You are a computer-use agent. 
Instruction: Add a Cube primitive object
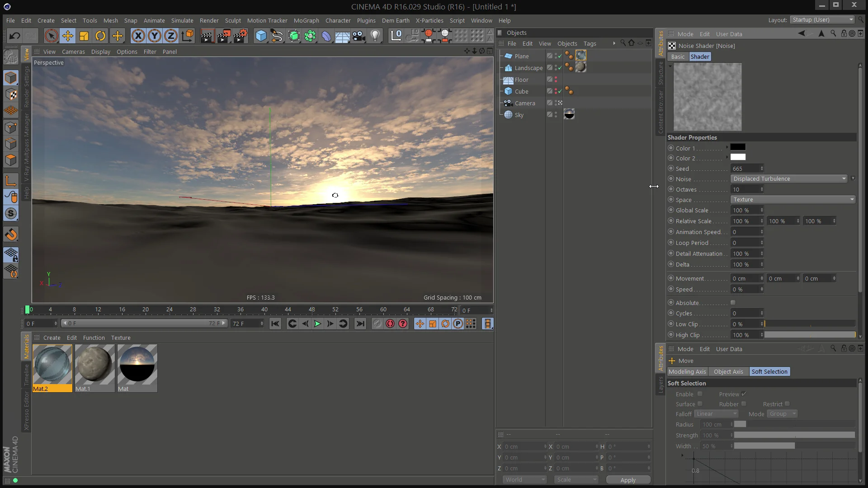[x=261, y=36]
